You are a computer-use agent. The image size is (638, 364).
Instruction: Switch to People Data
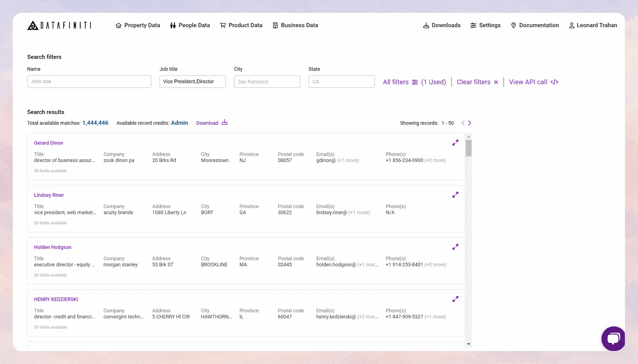pyautogui.click(x=190, y=25)
